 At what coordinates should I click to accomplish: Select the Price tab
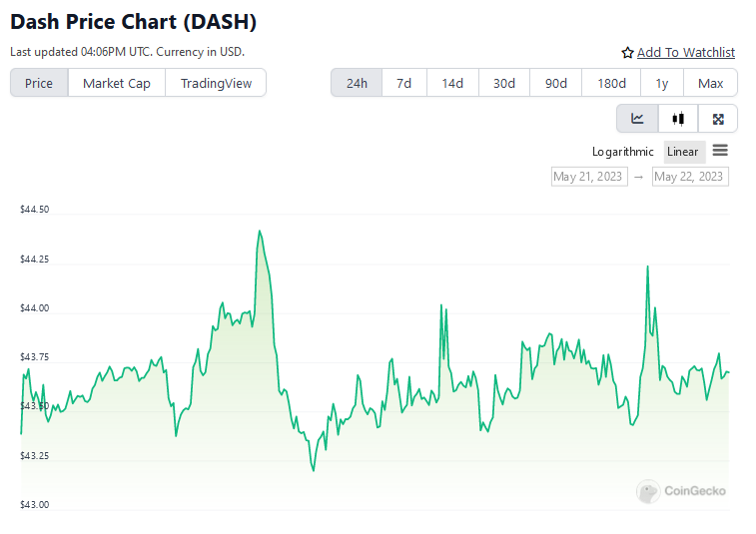point(39,83)
